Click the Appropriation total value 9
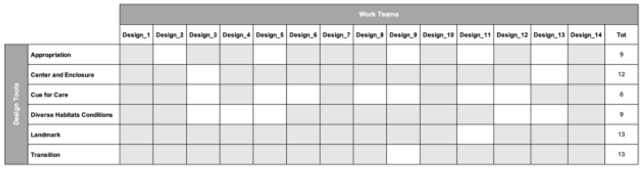The width and height of the screenshot is (644, 170). [x=621, y=54]
